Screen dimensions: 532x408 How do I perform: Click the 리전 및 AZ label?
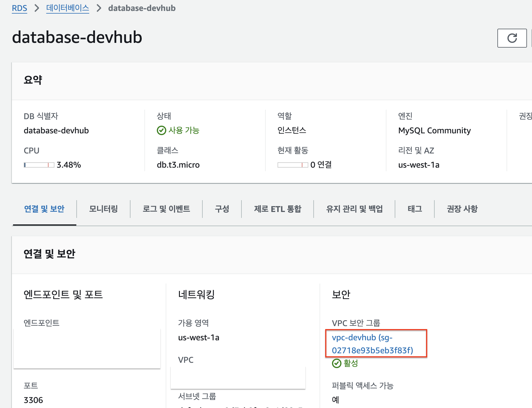coord(416,151)
